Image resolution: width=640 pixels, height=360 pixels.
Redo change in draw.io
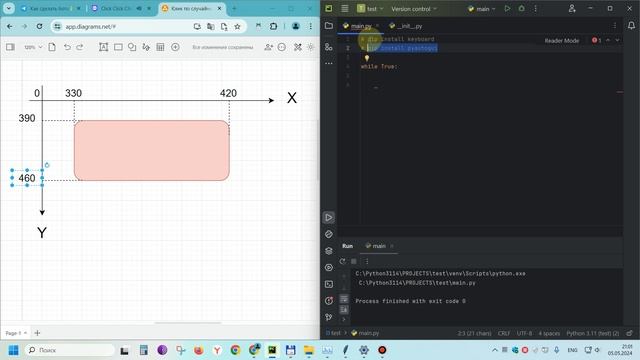tap(80, 47)
